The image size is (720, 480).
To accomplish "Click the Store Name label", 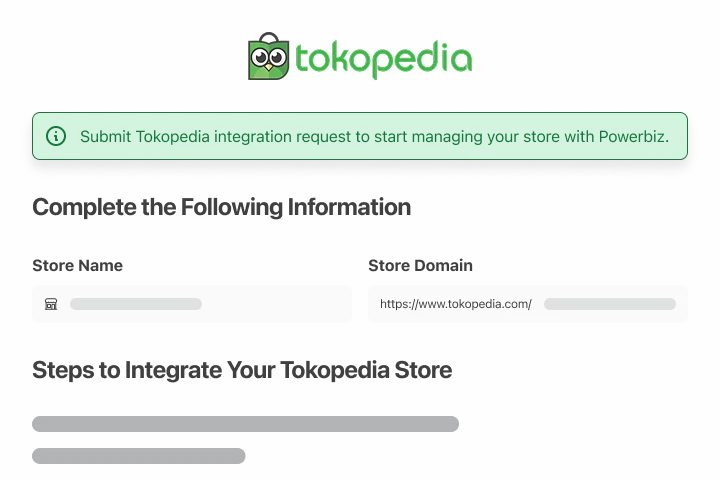I will click(x=77, y=265).
